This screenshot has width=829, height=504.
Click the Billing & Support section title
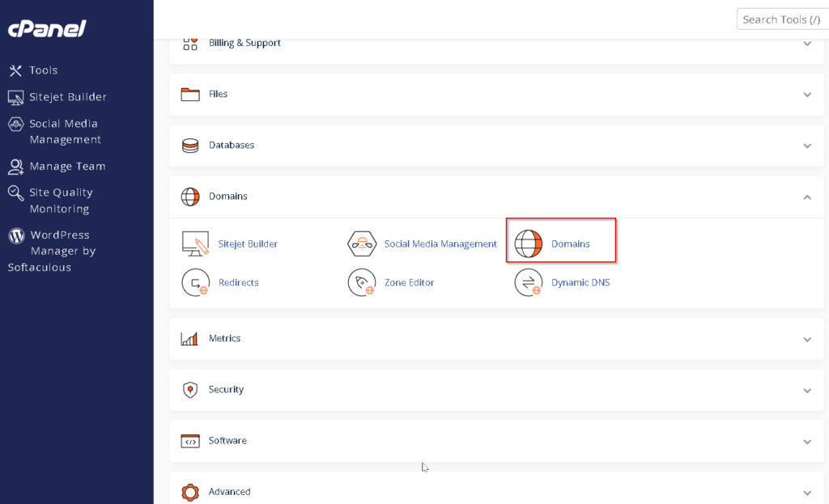244,44
